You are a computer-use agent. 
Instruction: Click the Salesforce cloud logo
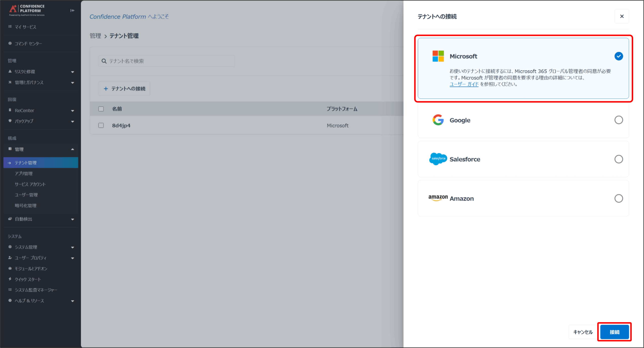pyautogui.click(x=438, y=159)
